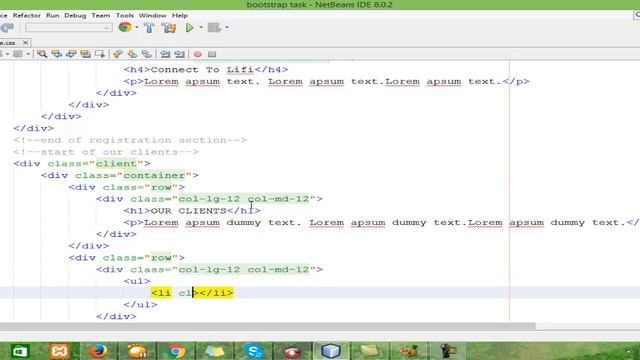Open the camcorder taskbar icon

click(x=447, y=351)
